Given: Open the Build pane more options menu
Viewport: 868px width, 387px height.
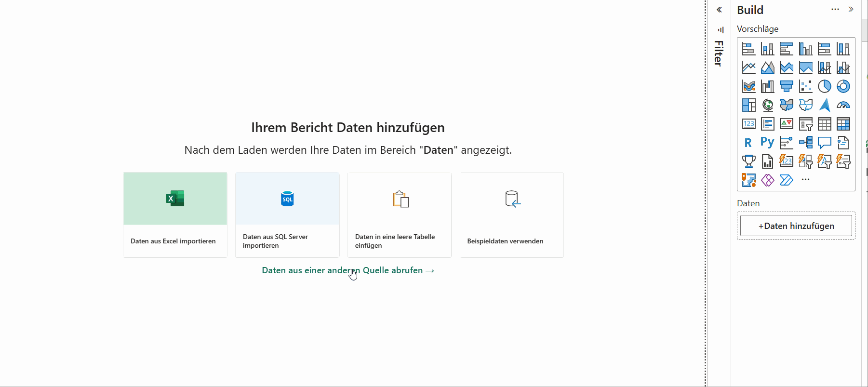Looking at the screenshot, I should 835,9.
